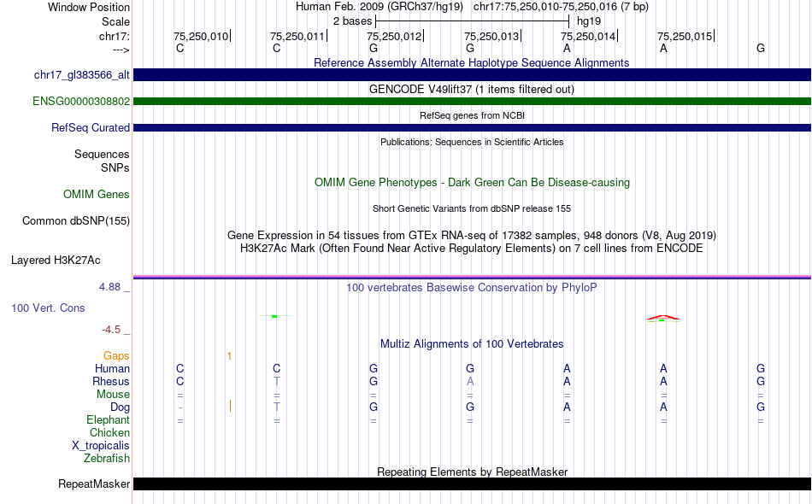This screenshot has width=812, height=504.
Task: Select the Human species label
Action: click(x=112, y=368)
